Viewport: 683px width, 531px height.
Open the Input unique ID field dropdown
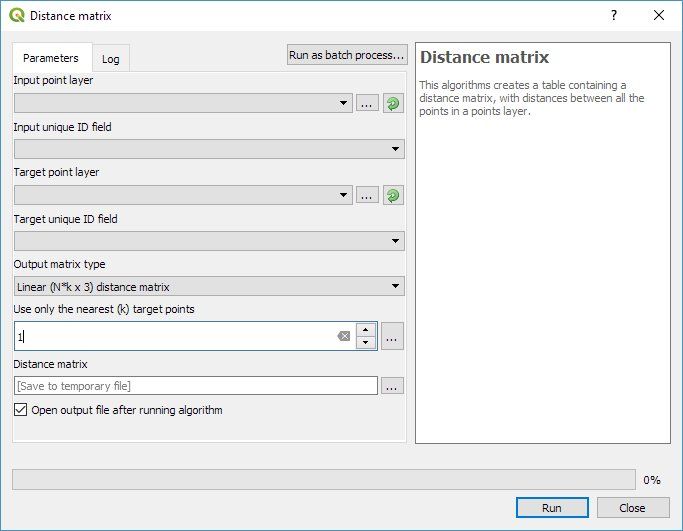point(397,149)
